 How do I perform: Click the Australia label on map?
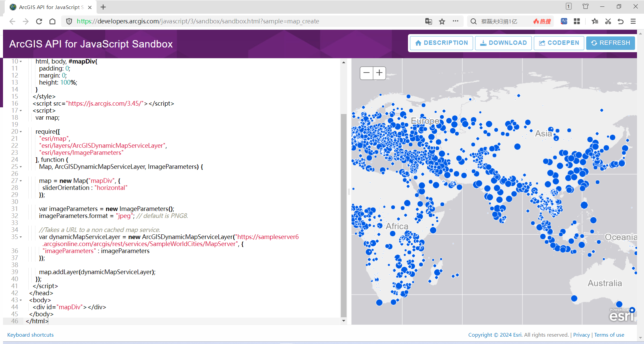[605, 283]
